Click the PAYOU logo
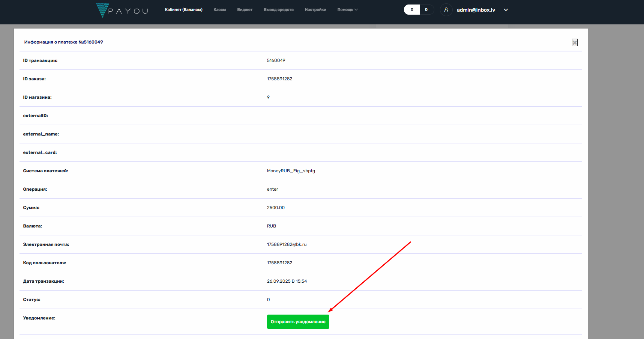 click(x=122, y=10)
